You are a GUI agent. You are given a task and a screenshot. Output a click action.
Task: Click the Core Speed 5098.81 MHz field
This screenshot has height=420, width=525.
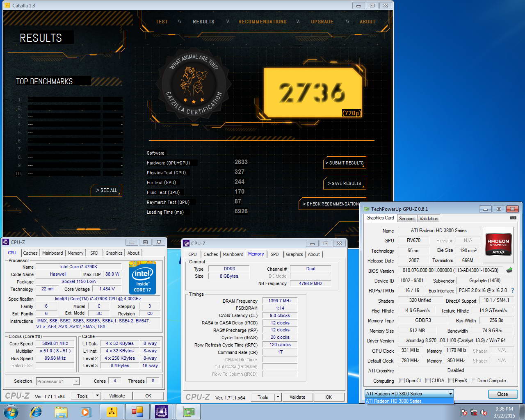pyautogui.click(x=55, y=344)
